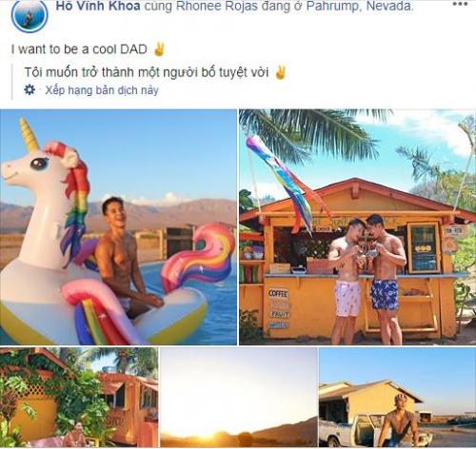Open the post options three-dot menu
This screenshot has width=476, height=449.
click(460, 4)
